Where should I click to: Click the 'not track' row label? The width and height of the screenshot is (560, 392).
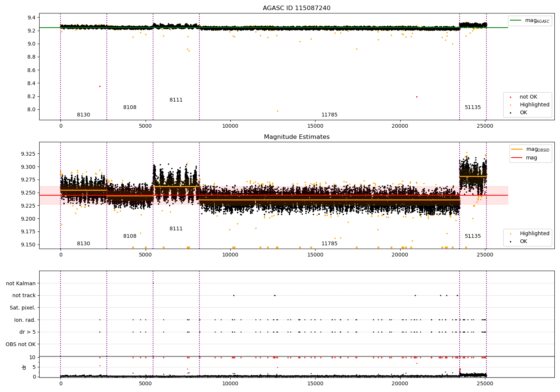click(x=24, y=296)
